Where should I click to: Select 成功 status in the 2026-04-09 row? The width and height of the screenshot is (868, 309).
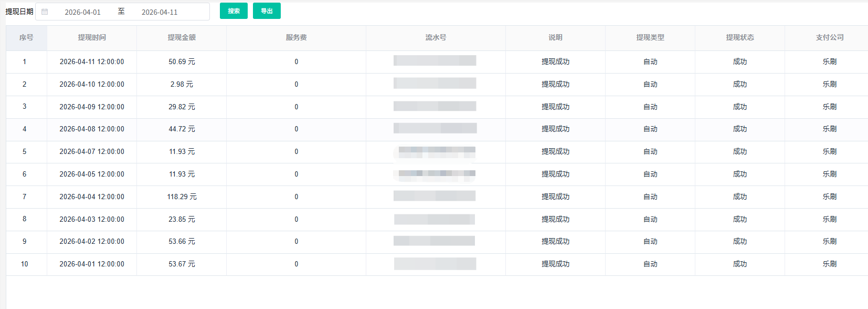click(740, 107)
